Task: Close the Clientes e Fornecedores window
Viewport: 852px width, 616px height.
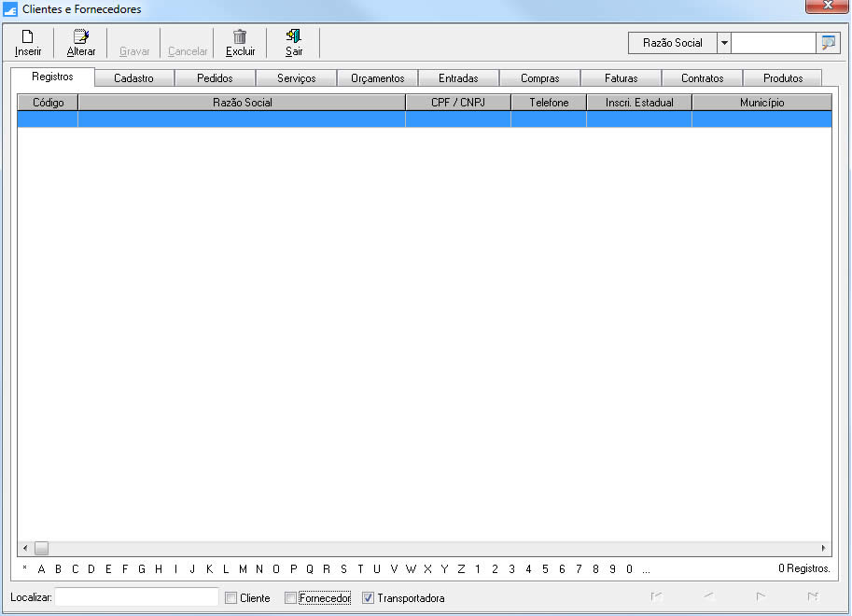Action: coord(828,6)
